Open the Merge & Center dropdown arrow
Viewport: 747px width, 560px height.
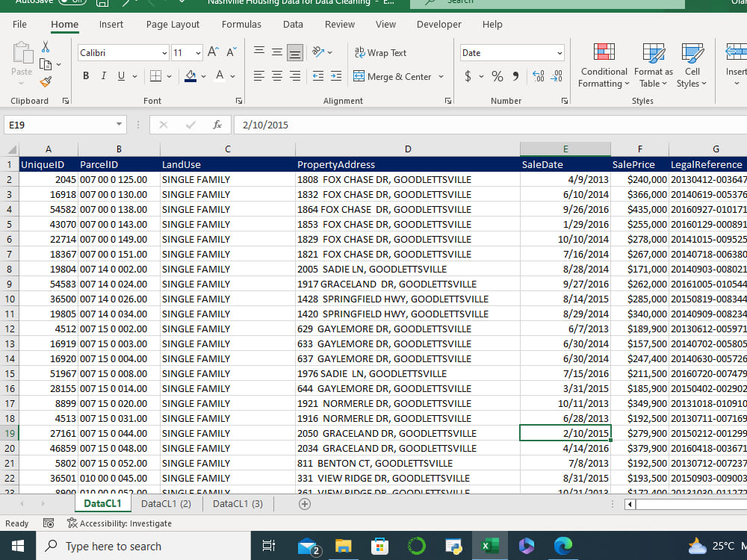coord(441,76)
